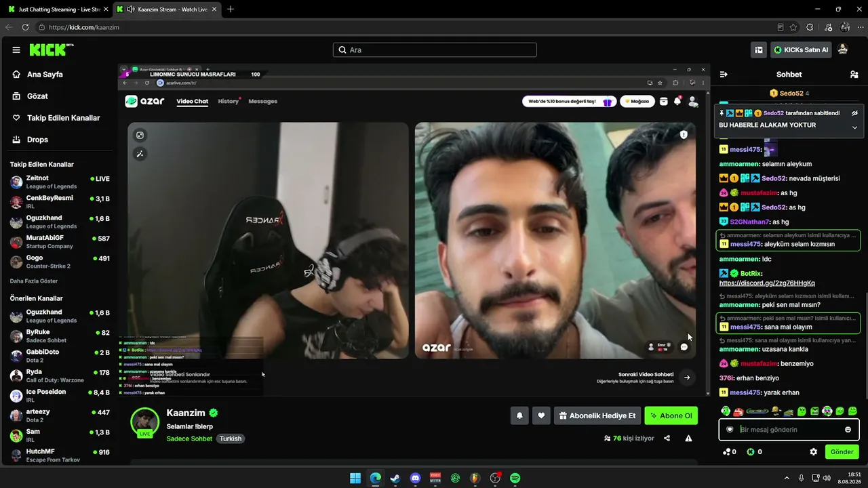Click KICKs Satın Al button
The image size is (868, 488).
[802, 50]
